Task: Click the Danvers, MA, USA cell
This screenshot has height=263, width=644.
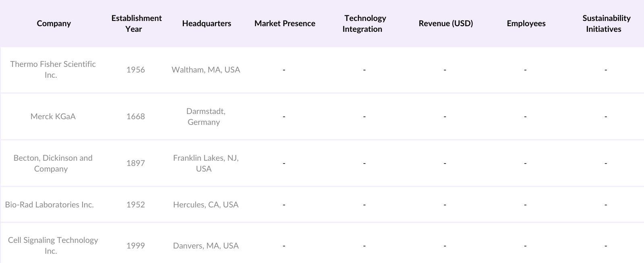Action: click(x=206, y=246)
